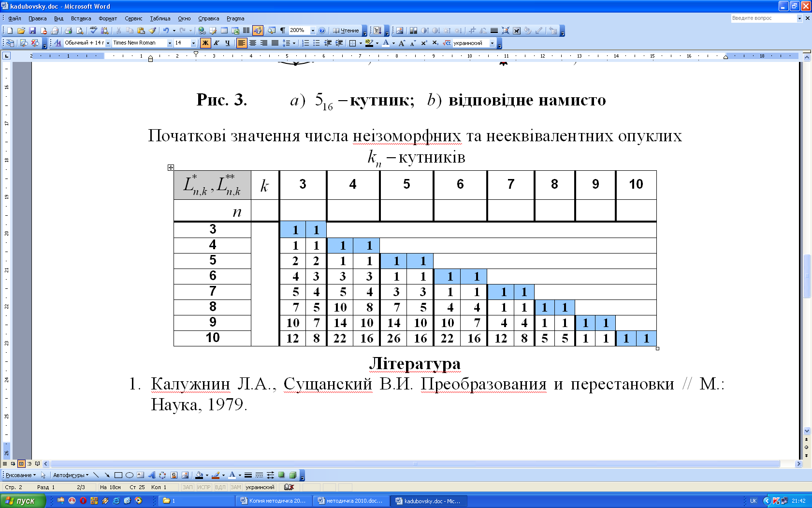Undo the last action
Image resolution: width=812 pixels, height=508 pixels.
click(x=166, y=30)
